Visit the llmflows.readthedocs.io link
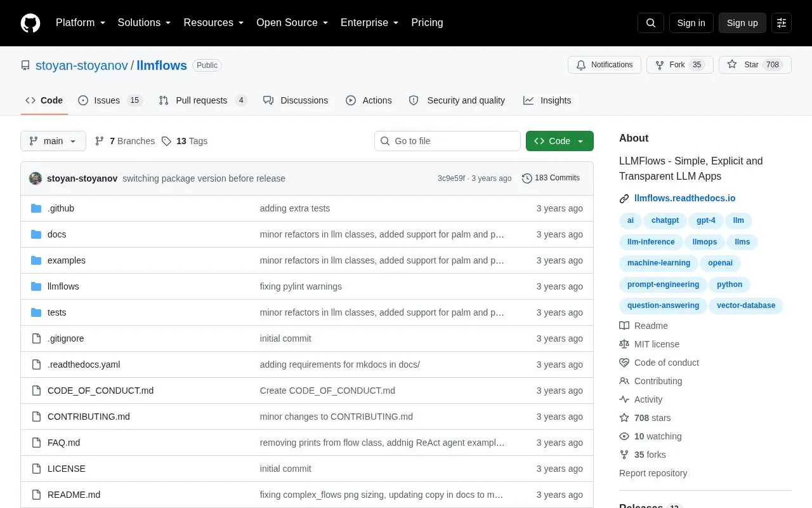 coord(684,198)
